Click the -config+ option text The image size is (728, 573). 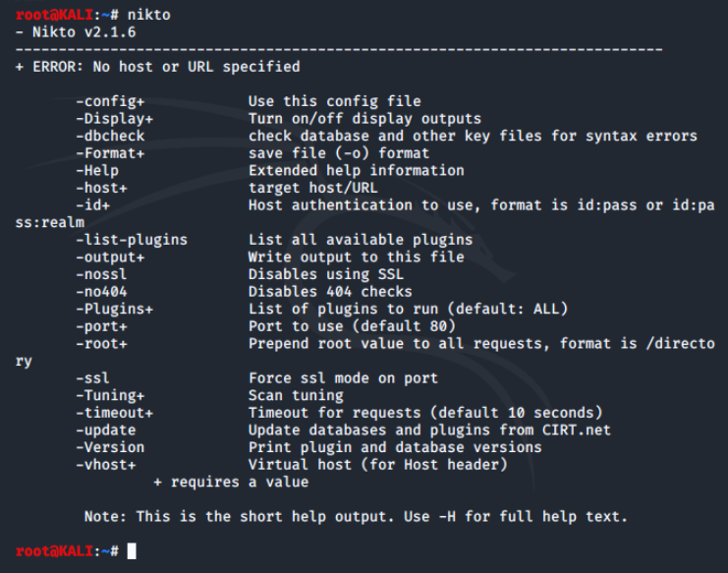tap(110, 101)
